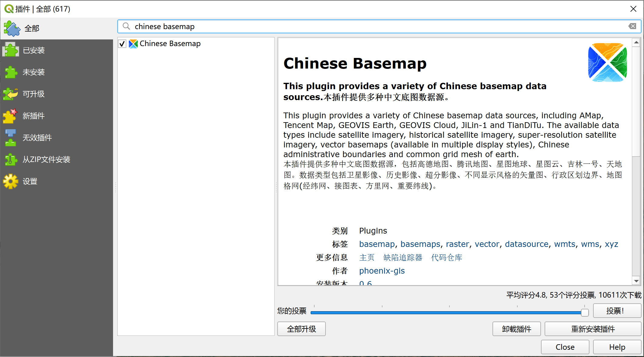Select the 全部 (All) plugins puzzle icon
This screenshot has width=644, height=357.
coord(12,29)
